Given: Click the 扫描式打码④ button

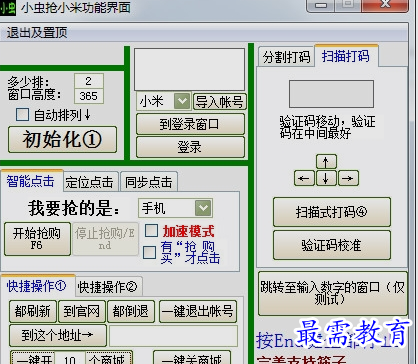Looking at the screenshot, I should 332,212.
